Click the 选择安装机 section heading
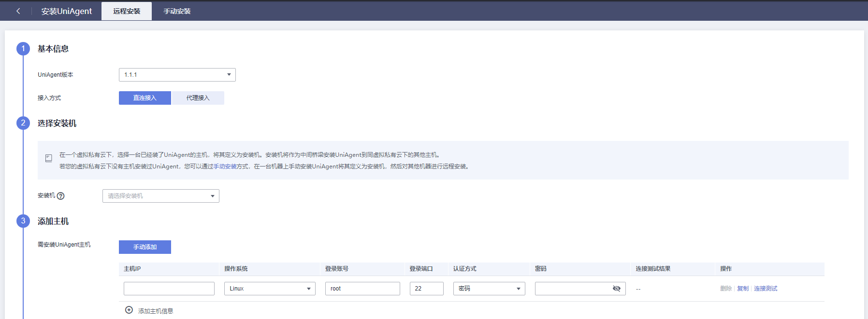Image resolution: width=868 pixels, height=319 pixels. [x=57, y=123]
